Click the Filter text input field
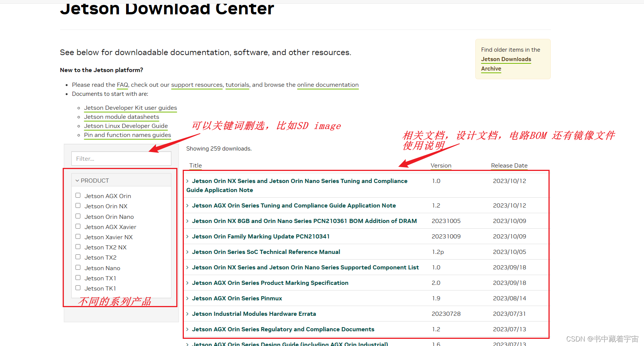Viewport: 644px width, 346px height. tap(121, 158)
